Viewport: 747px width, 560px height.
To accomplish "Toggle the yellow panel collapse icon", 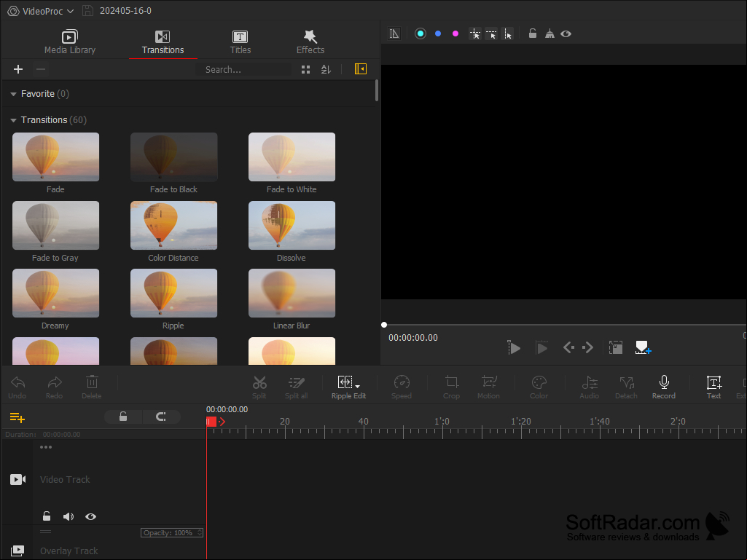I will (x=361, y=69).
